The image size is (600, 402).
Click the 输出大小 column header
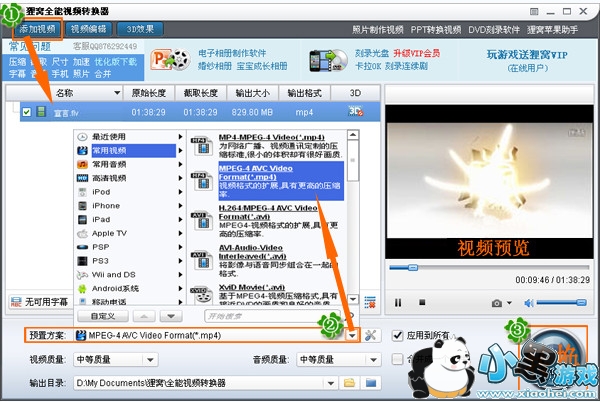pos(252,93)
